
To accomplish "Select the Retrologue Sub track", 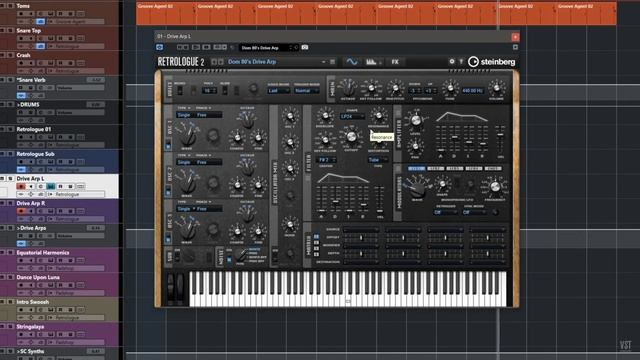I will coord(35,154).
